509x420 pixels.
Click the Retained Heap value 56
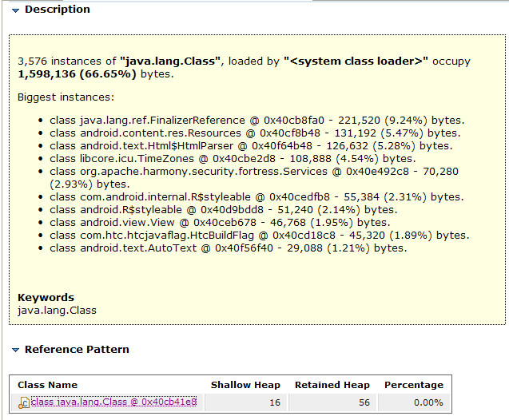[x=364, y=402]
